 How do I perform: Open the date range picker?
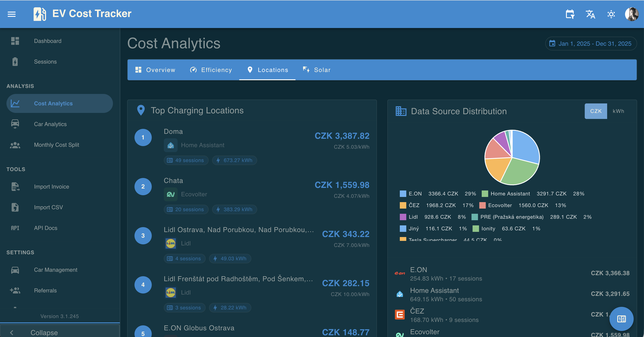591,44
